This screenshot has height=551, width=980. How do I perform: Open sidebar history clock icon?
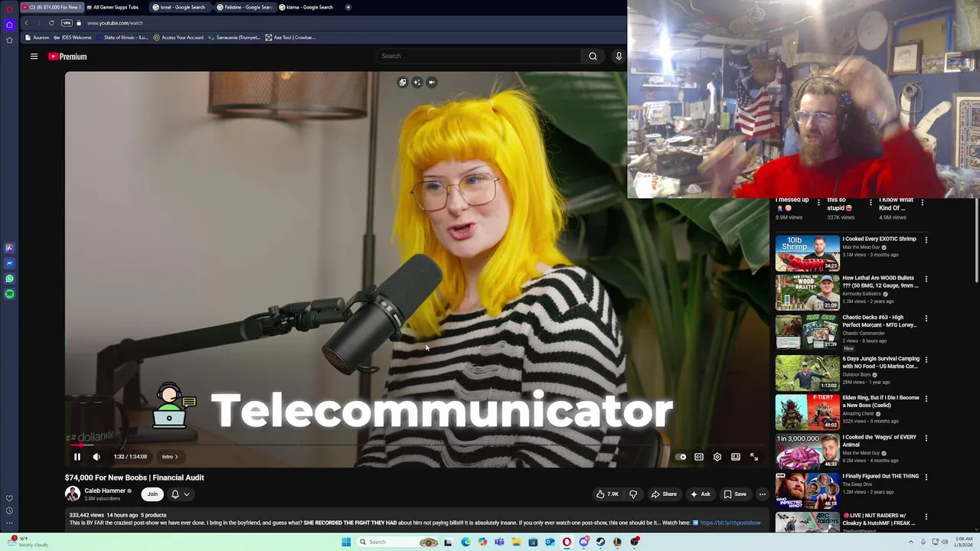click(x=9, y=510)
